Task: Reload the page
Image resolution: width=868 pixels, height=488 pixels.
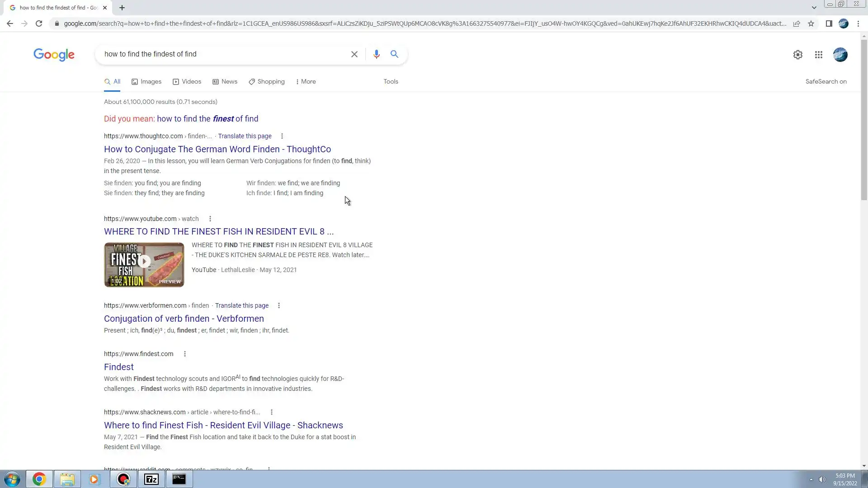Action: (39, 23)
